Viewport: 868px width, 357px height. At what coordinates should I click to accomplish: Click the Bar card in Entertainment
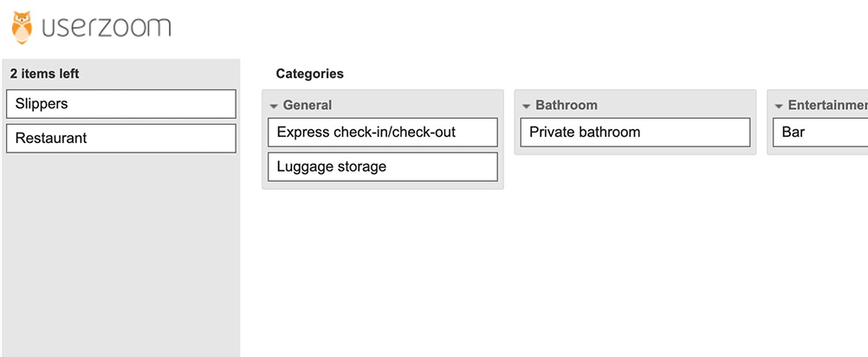[819, 133]
